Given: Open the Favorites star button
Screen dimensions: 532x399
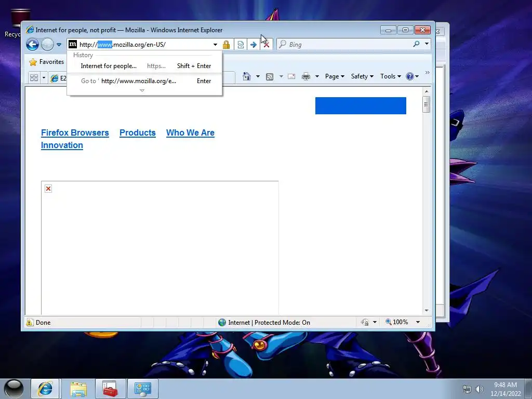Looking at the screenshot, I should [x=47, y=62].
